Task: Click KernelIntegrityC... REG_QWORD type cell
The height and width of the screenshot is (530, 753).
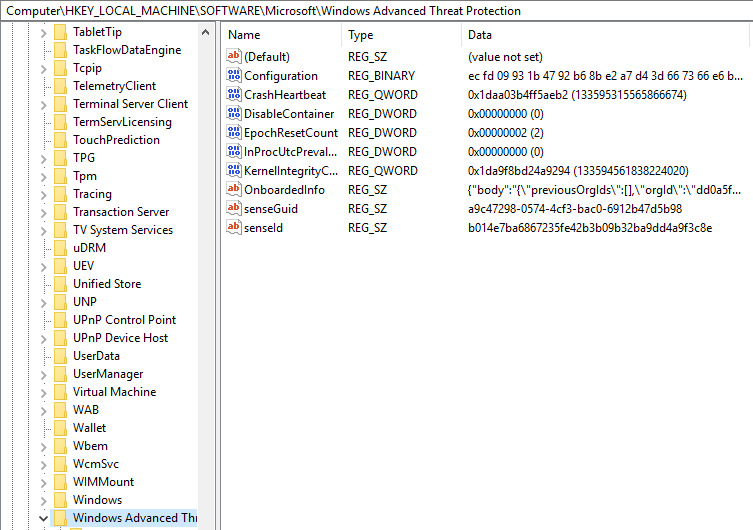Action: coord(383,171)
